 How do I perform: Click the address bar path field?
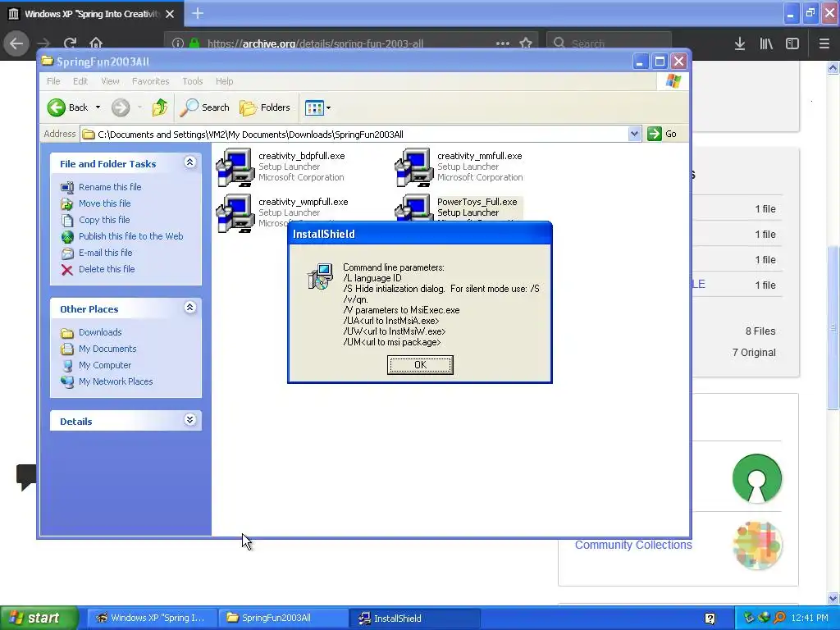tap(354, 135)
